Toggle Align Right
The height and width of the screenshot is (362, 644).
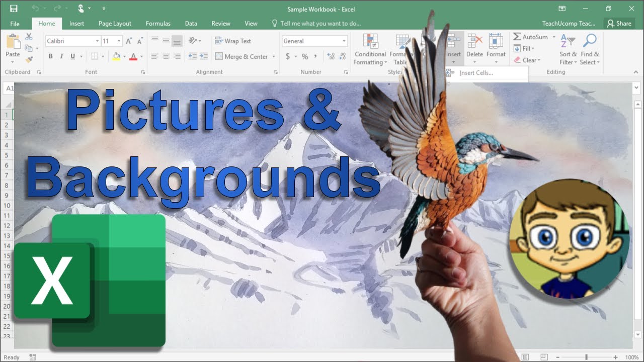pos(177,56)
